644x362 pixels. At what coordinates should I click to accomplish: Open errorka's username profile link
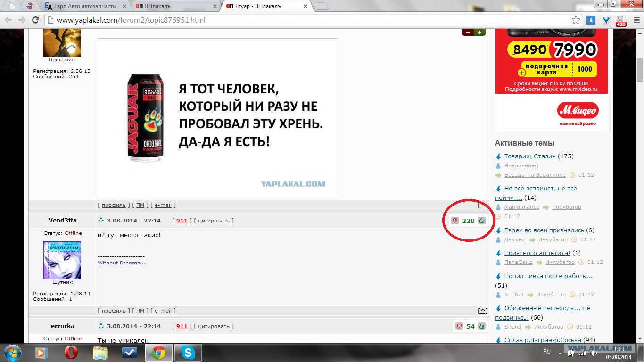pyautogui.click(x=62, y=326)
